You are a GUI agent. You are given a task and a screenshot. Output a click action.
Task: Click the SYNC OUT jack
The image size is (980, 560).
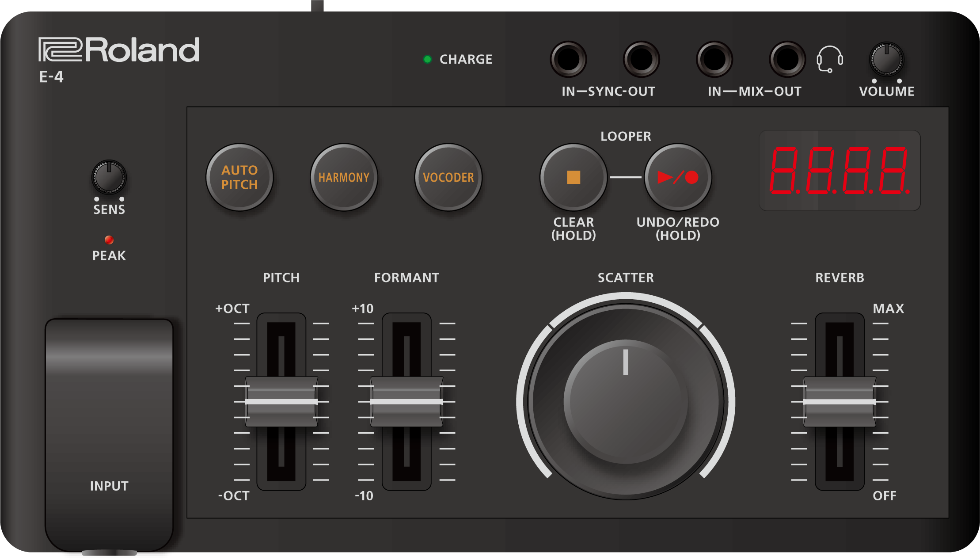(x=642, y=59)
